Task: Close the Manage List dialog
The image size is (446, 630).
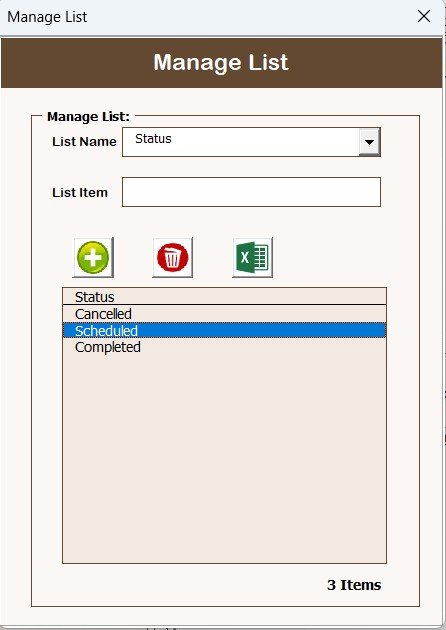Action: point(424,16)
